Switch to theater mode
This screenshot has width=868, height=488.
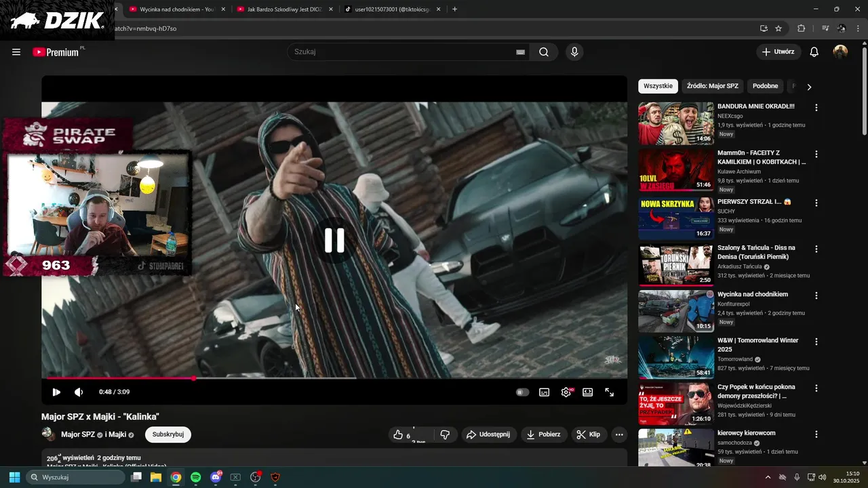(x=588, y=392)
